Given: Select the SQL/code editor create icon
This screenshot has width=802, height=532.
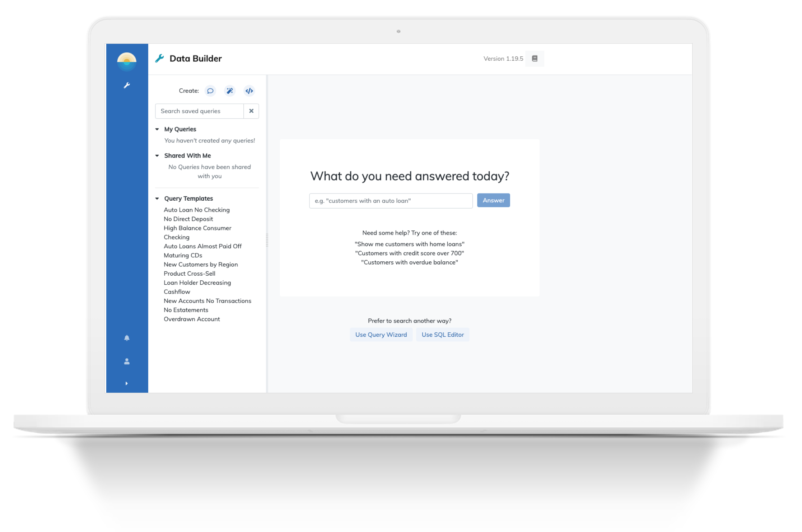Looking at the screenshot, I should click(250, 91).
